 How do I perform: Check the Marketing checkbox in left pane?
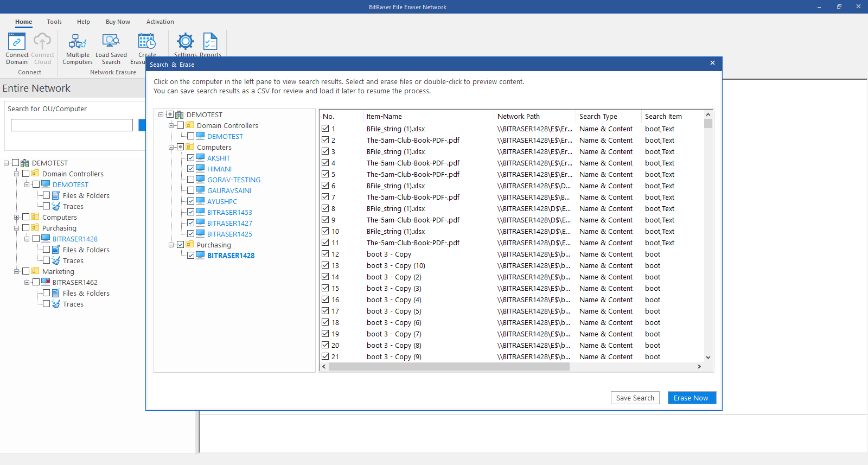[x=25, y=271]
